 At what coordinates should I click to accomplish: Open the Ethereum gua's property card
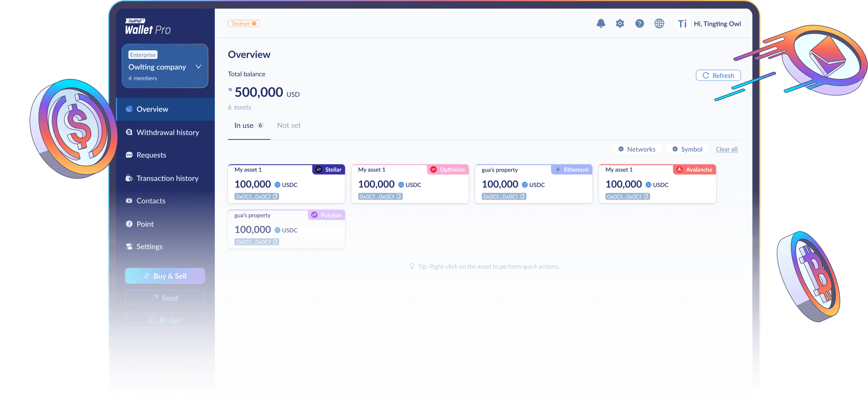pyautogui.click(x=534, y=184)
